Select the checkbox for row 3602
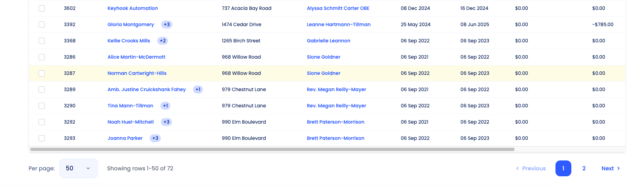Screen dimensions: 644x187 coord(42,8)
